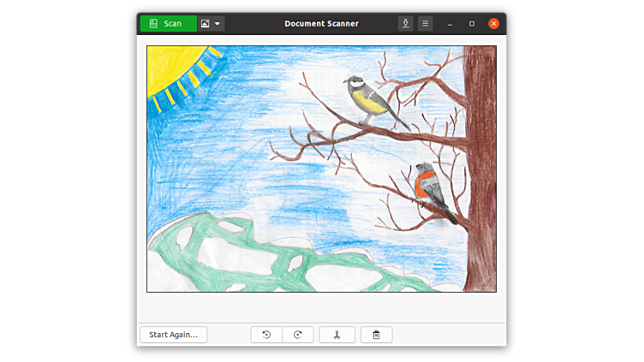Crop the page with scissors icon
This screenshot has height=362, width=644.
[337, 335]
